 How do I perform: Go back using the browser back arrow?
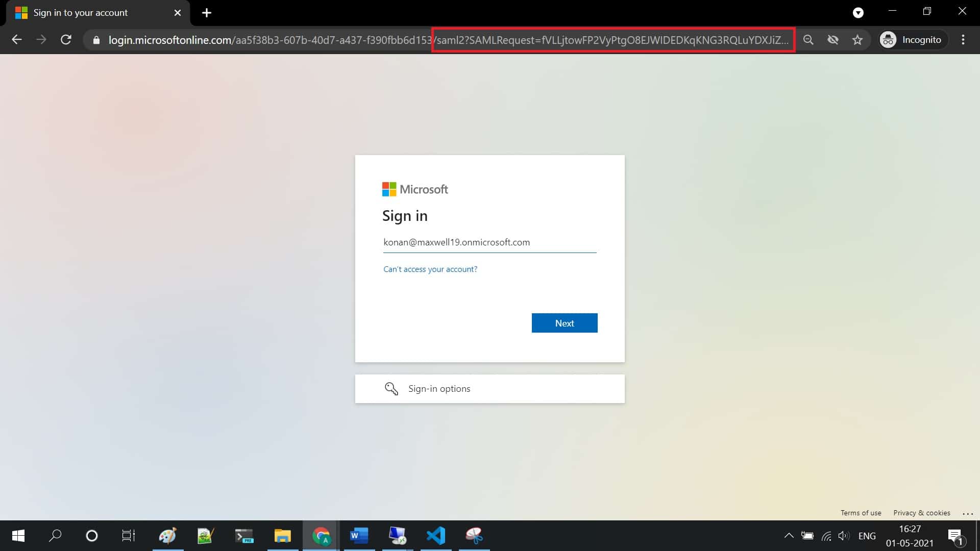point(17,40)
